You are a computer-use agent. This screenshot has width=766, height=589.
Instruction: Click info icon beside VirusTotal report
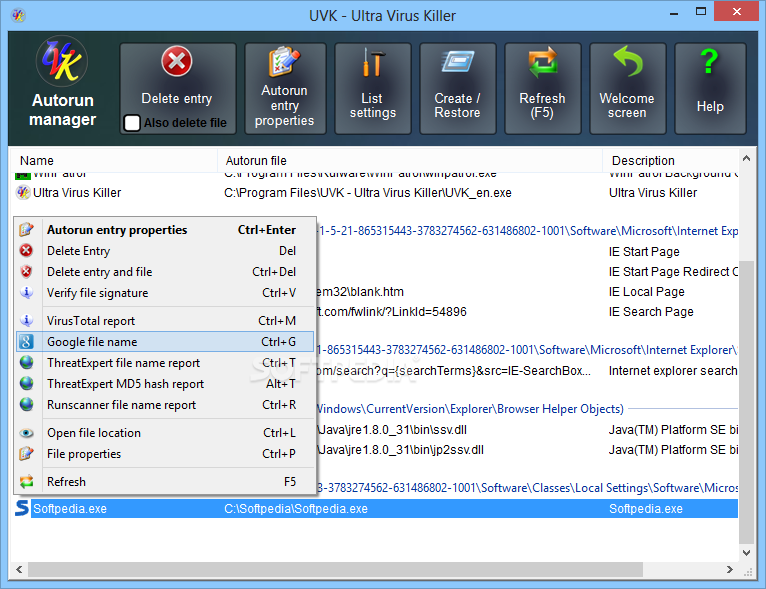[x=26, y=320]
